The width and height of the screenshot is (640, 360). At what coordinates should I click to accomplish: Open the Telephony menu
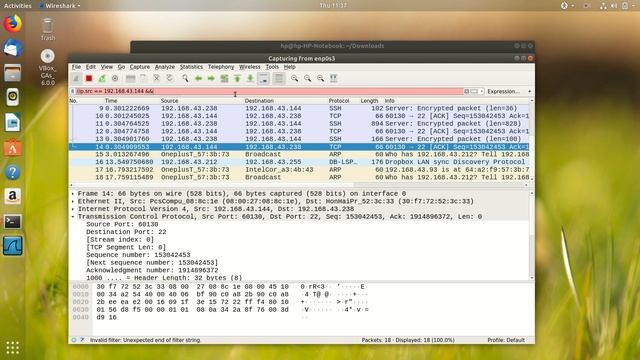click(221, 67)
